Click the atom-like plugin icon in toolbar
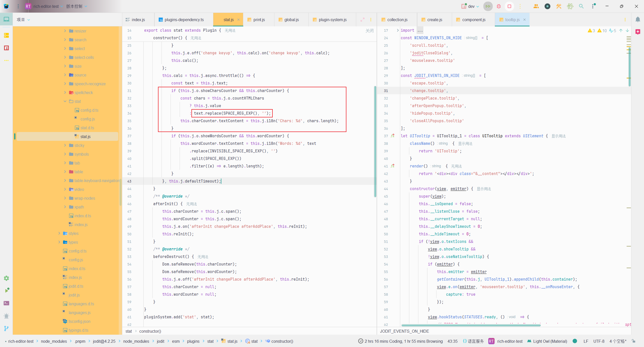644x347 pixels. click(570, 6)
